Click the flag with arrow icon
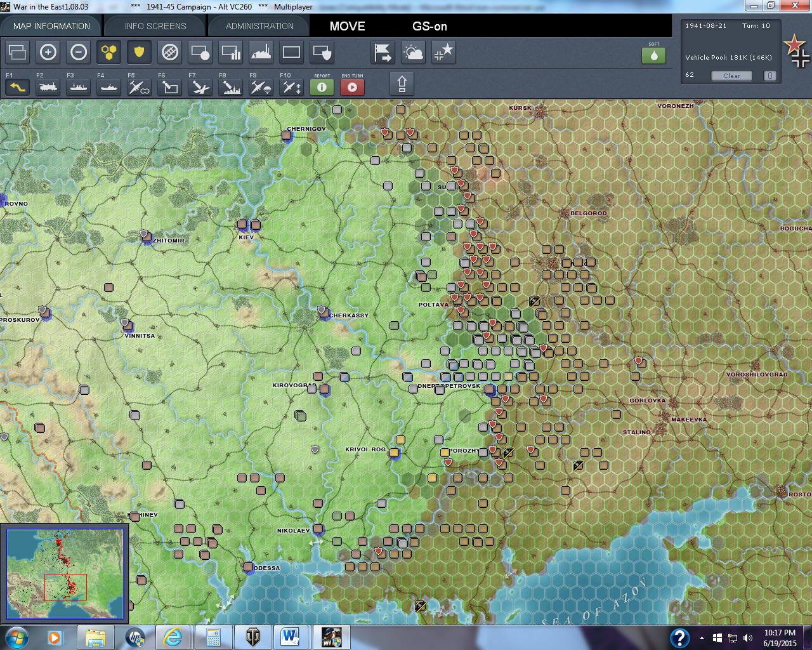Screen dimensions: 812x650 [383, 52]
